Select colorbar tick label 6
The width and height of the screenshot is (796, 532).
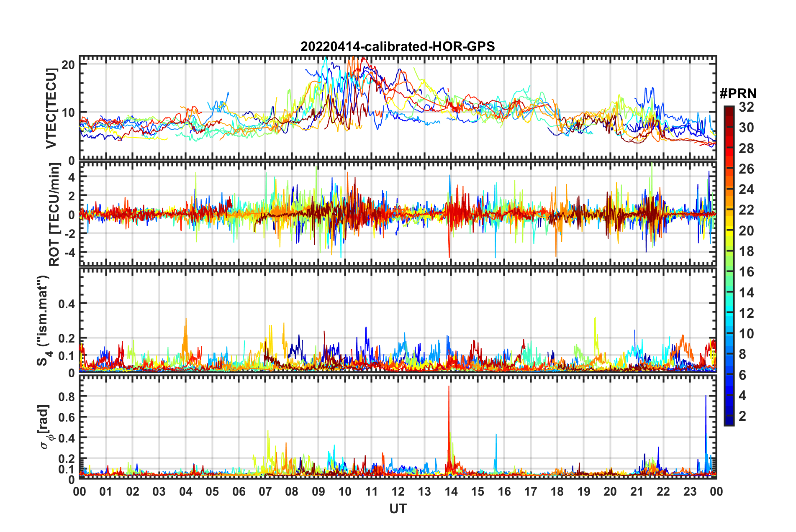click(742, 375)
